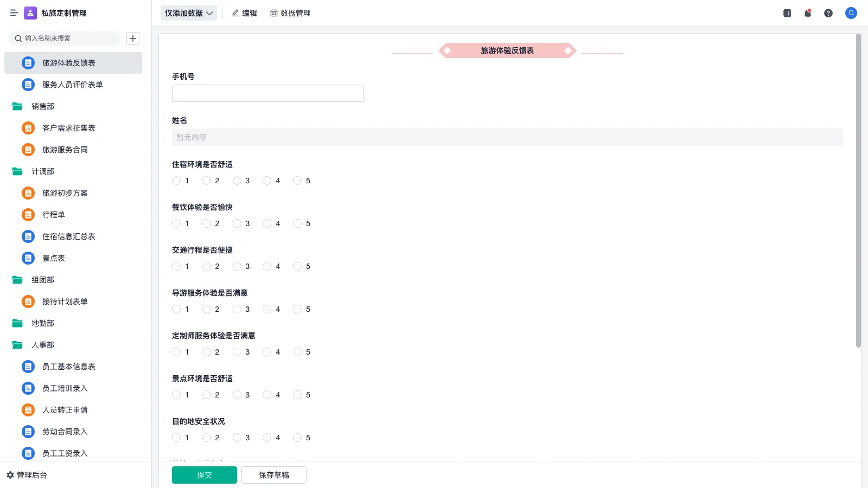The height and width of the screenshot is (488, 868).
Task: Open the notification bell icon
Action: pos(808,13)
